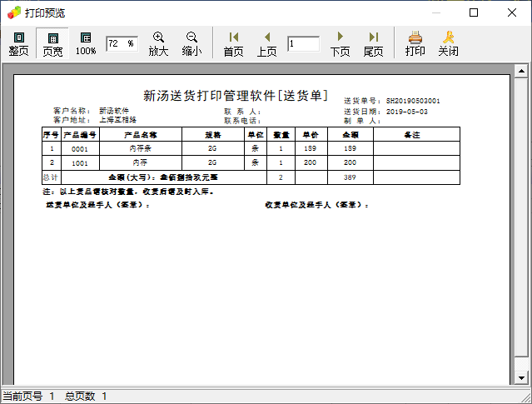This screenshot has height=404, width=532.
Task: Go to 首页 first page
Action: coord(233,43)
